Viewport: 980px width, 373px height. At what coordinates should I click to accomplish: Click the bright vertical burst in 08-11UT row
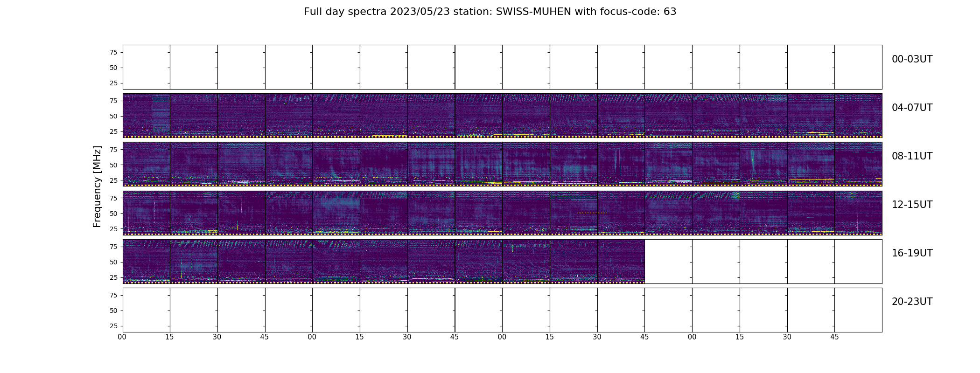tap(752, 164)
